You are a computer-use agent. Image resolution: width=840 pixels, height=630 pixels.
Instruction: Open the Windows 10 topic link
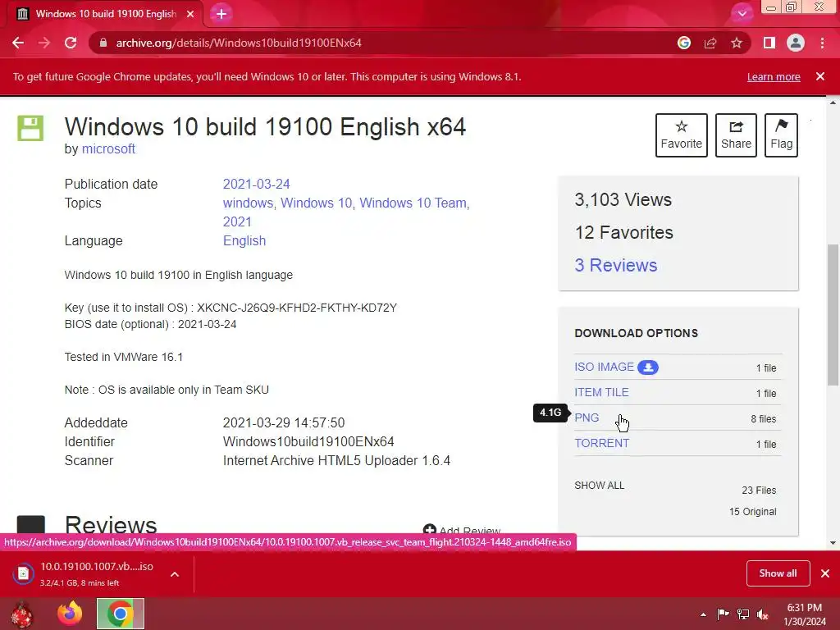click(316, 203)
